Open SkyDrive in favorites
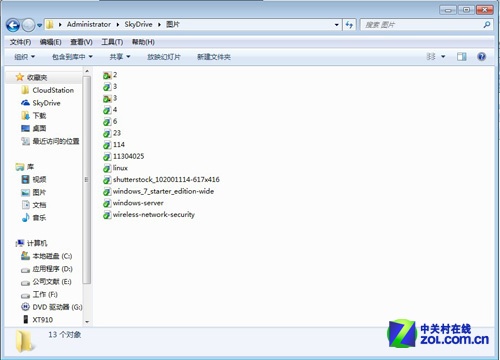Image resolution: width=500 pixels, height=360 pixels. 46,103
